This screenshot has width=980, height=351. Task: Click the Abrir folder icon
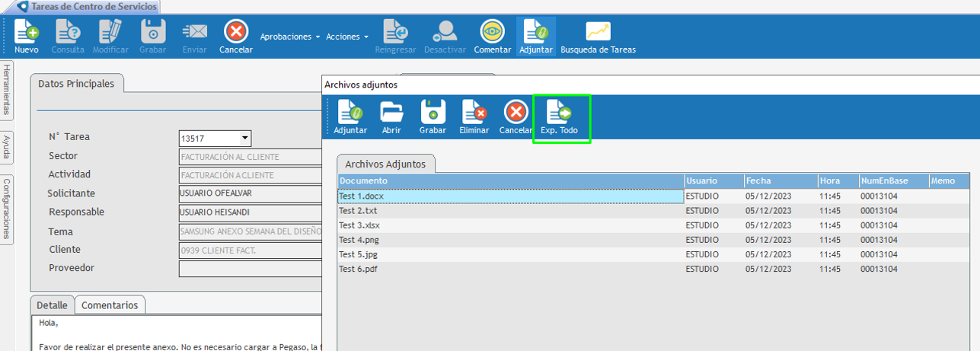391,113
